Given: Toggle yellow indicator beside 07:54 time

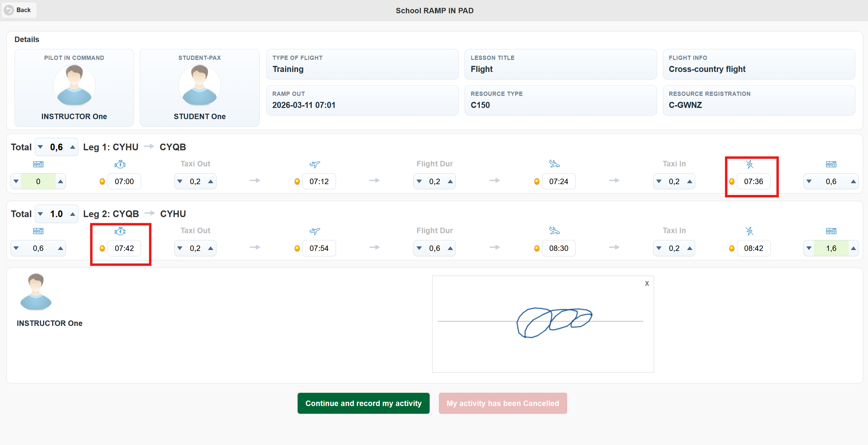Looking at the screenshot, I should [297, 248].
